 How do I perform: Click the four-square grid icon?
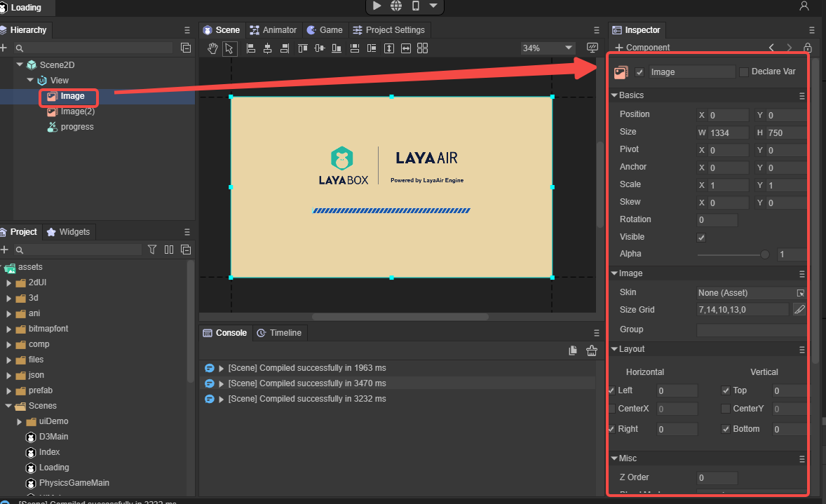pyautogui.click(x=423, y=48)
